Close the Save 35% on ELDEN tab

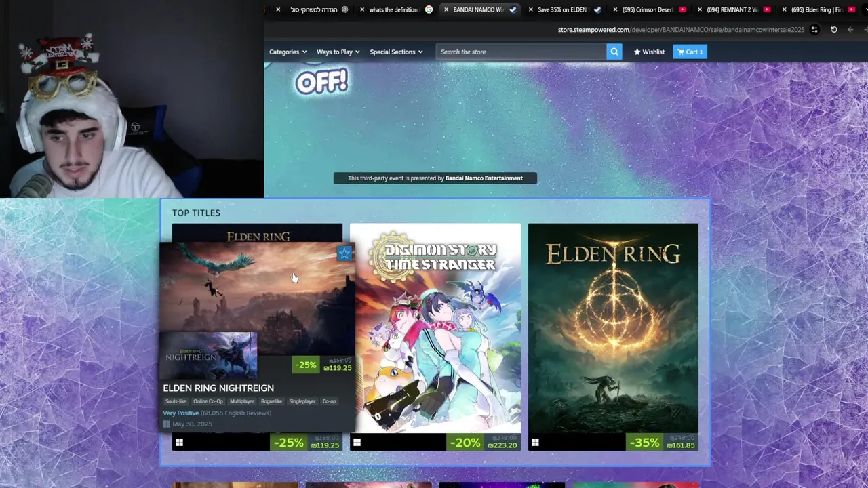531,9
